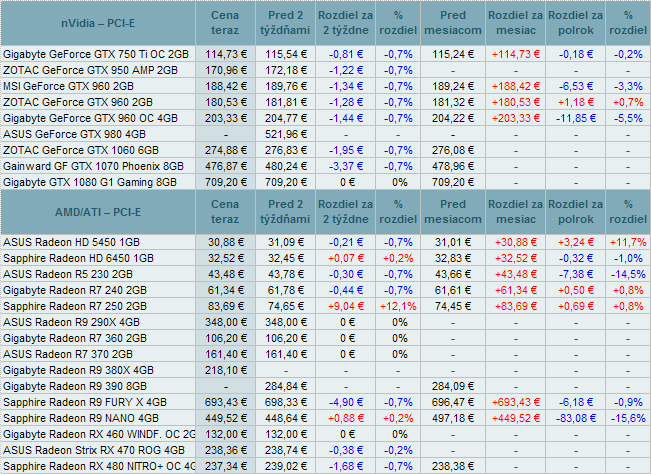The height and width of the screenshot is (474, 651).
Task: Click the -83,08 € half-year difference
Action: pyautogui.click(x=576, y=418)
